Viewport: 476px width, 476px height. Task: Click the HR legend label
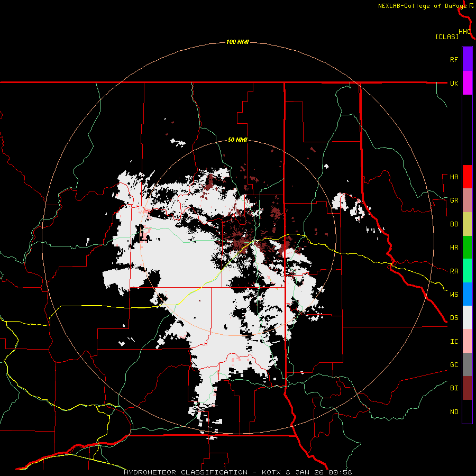[x=454, y=248]
